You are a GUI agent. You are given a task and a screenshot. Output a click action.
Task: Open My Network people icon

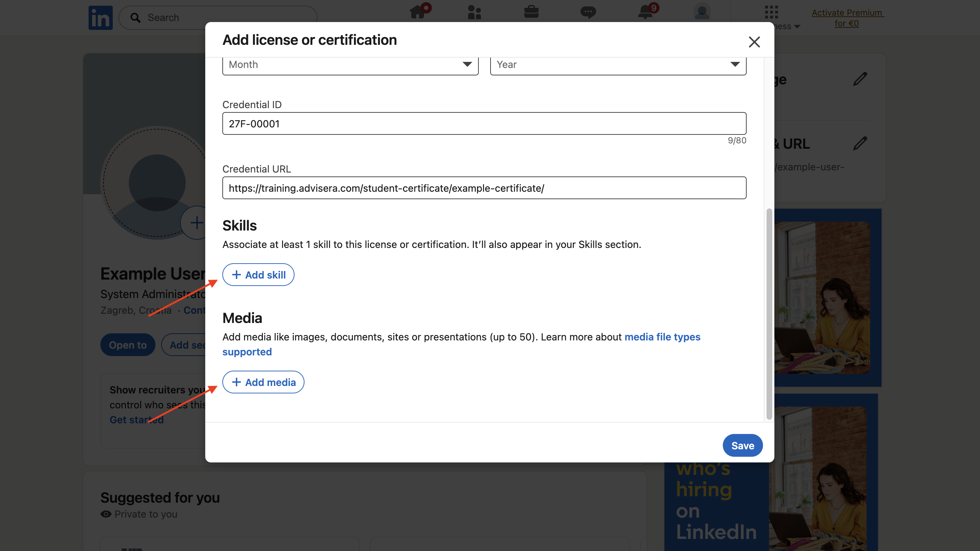[475, 12]
